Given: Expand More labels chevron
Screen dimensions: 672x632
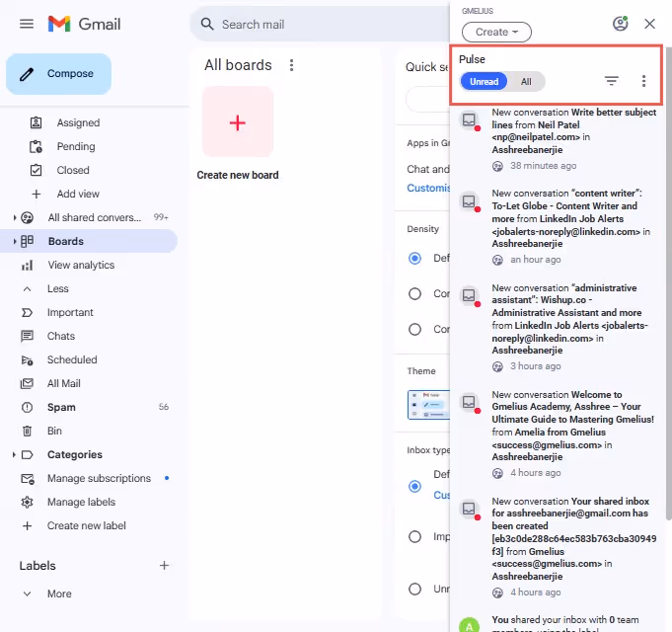Looking at the screenshot, I should pyautogui.click(x=27, y=593).
